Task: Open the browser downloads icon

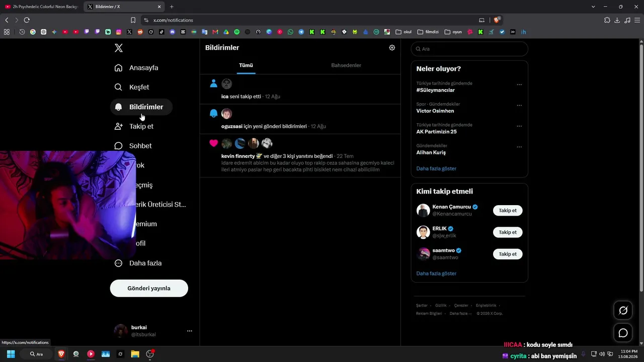Action: (x=617, y=20)
